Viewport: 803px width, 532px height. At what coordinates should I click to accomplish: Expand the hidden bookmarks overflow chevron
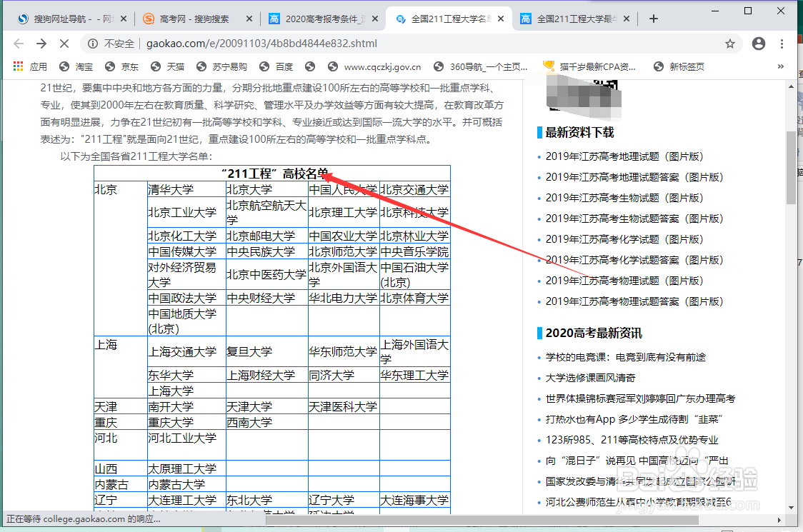[x=779, y=66]
